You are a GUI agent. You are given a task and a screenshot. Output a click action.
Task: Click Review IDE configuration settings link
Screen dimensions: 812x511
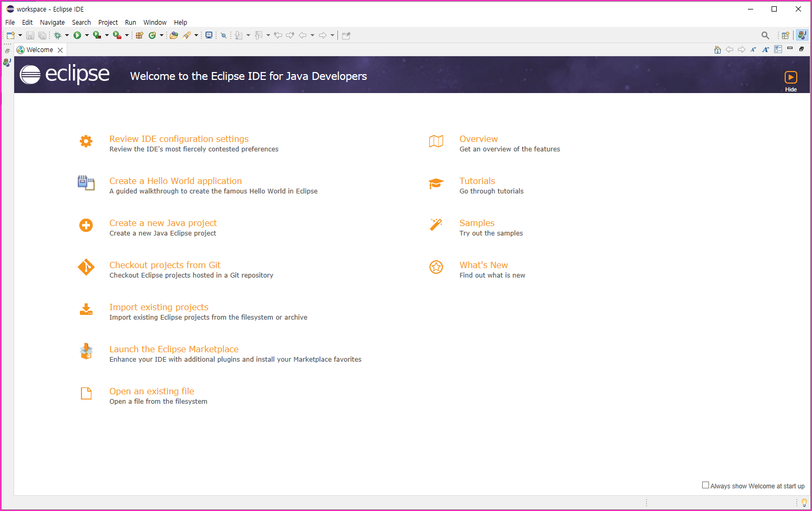(179, 139)
